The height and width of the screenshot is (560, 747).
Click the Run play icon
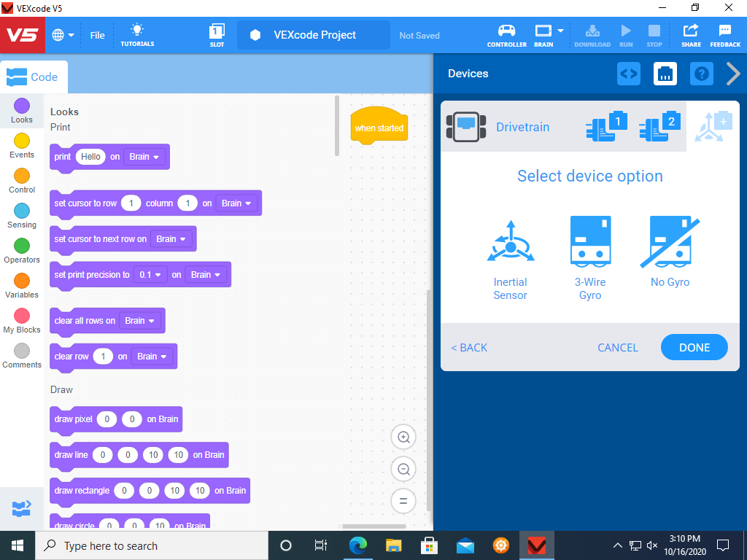pyautogui.click(x=626, y=35)
